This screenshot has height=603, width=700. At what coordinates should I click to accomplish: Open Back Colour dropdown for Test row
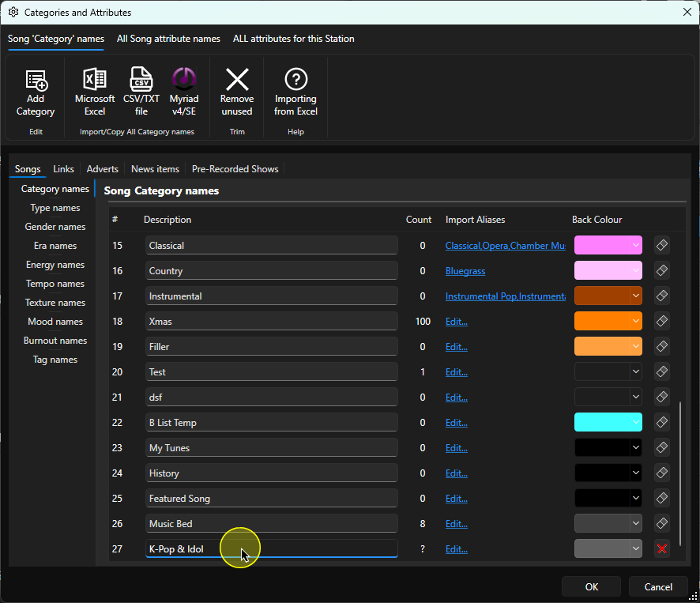(x=636, y=371)
